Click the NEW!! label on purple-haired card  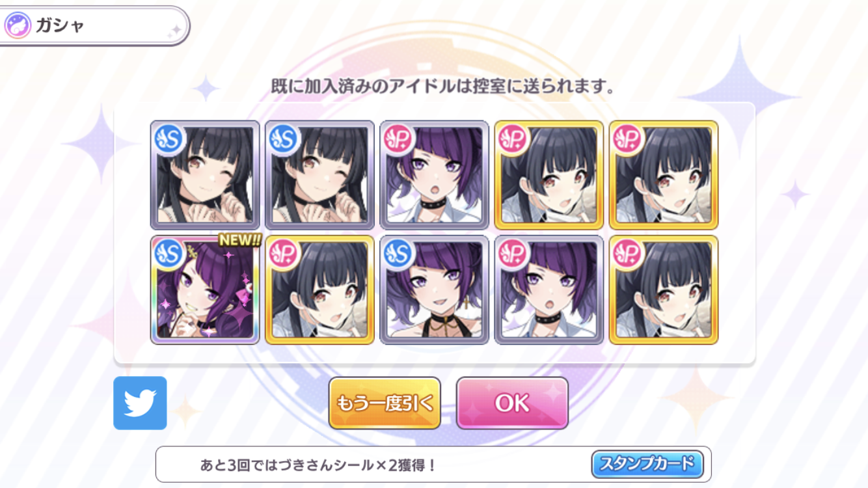[239, 240]
